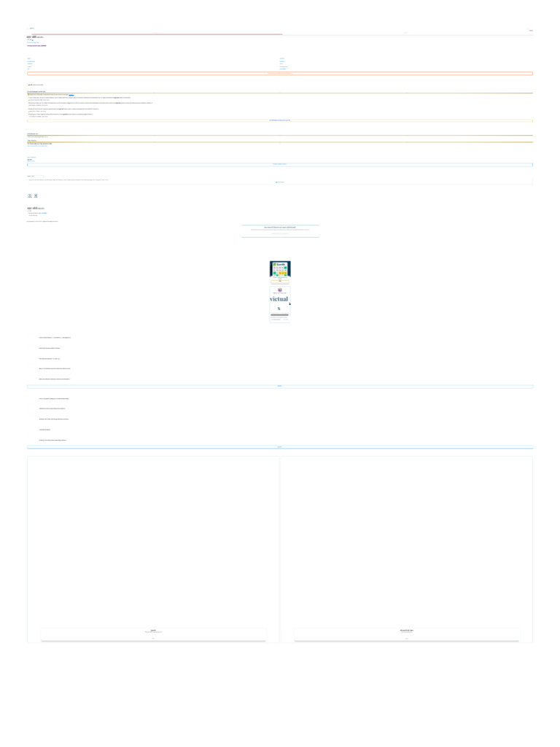Viewport: 560px width, 747px height.
Task: Open the Blossom Word Game card at bottom right
Action: pyautogui.click(x=407, y=634)
